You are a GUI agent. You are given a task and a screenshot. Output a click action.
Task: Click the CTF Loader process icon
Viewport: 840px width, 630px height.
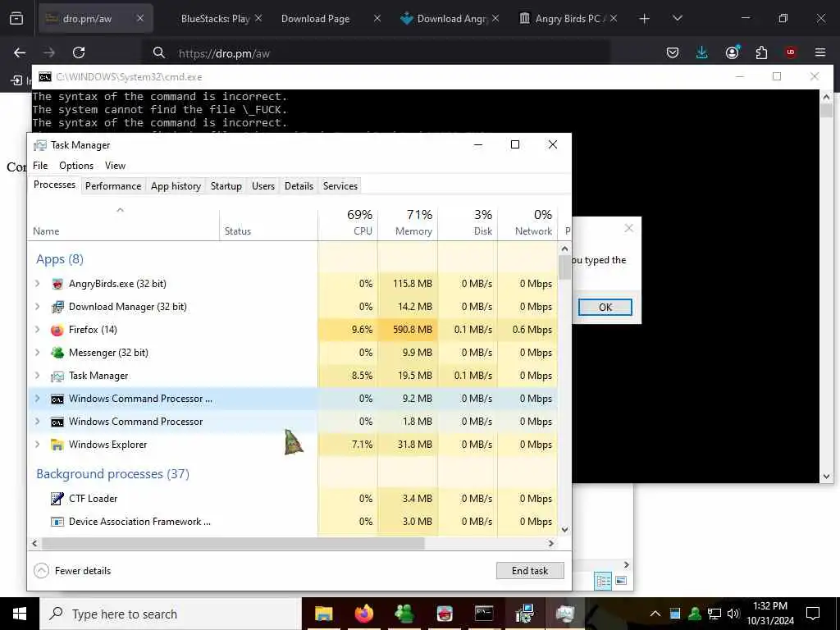coord(57,499)
